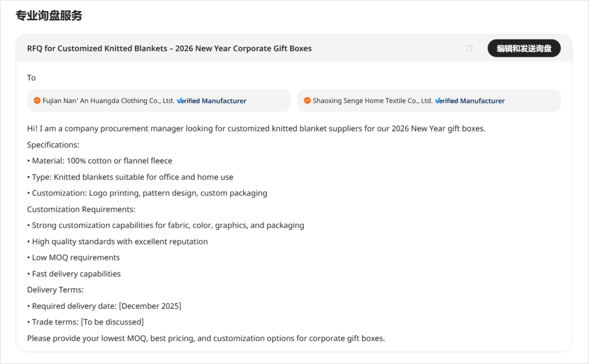Click the RFQ for Customized Knitted Blankets title
Image resolution: width=589 pixels, height=364 pixels.
click(x=169, y=48)
